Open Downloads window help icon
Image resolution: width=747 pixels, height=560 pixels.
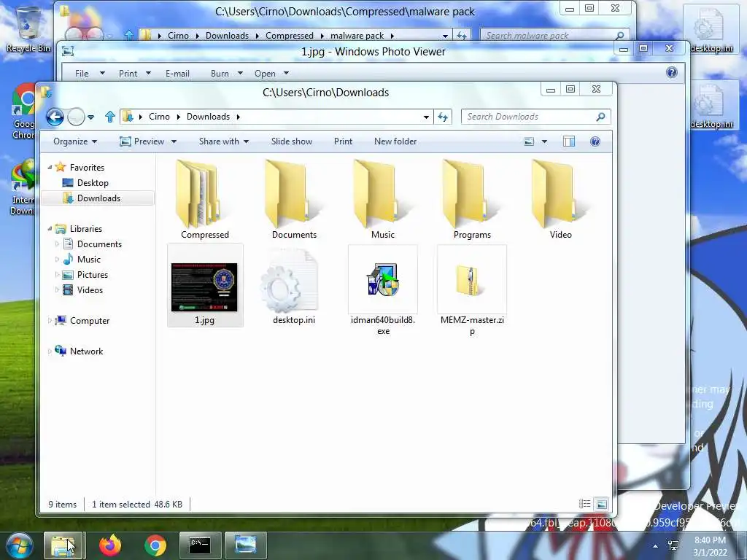click(x=595, y=141)
